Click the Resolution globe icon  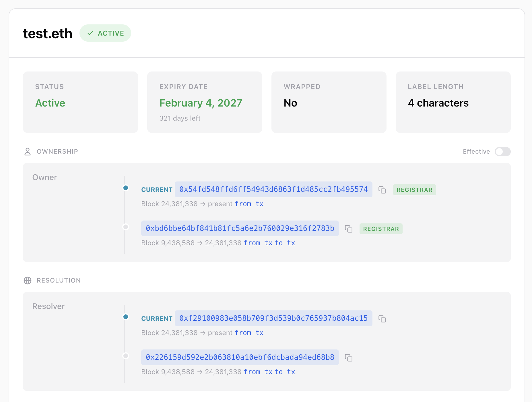[28, 281]
